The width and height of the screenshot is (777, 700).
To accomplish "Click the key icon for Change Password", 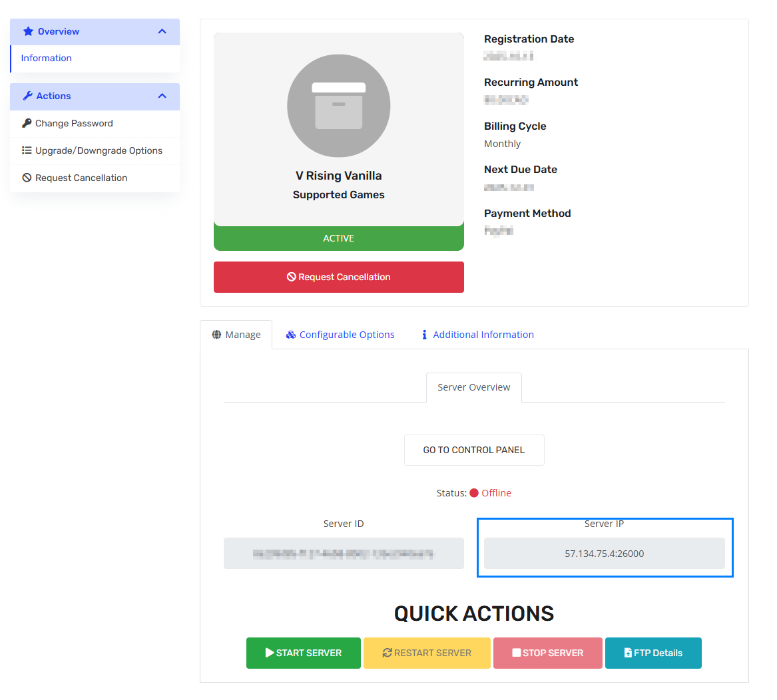I will [27, 123].
